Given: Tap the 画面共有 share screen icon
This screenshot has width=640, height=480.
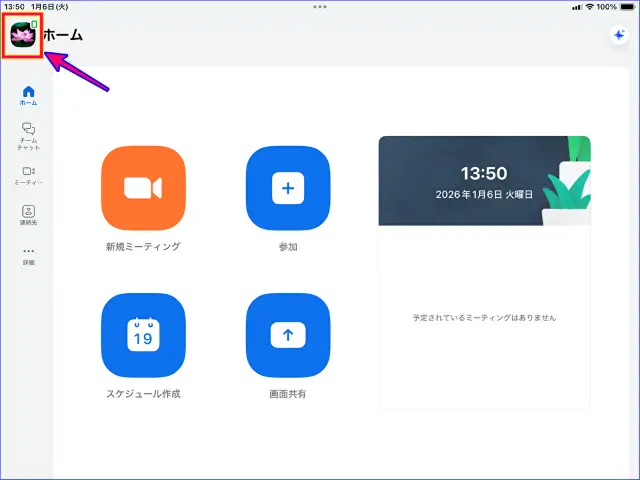Looking at the screenshot, I should pyautogui.click(x=288, y=335).
